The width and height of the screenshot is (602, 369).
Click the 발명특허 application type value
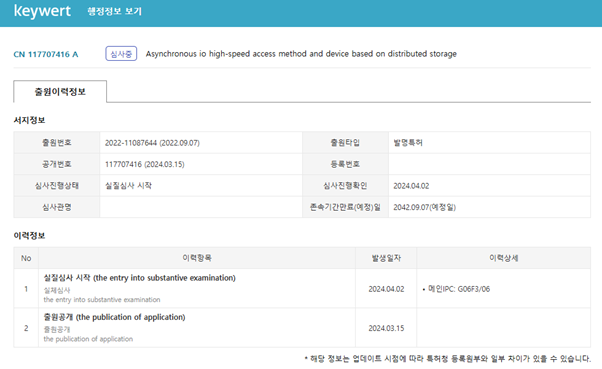408,143
